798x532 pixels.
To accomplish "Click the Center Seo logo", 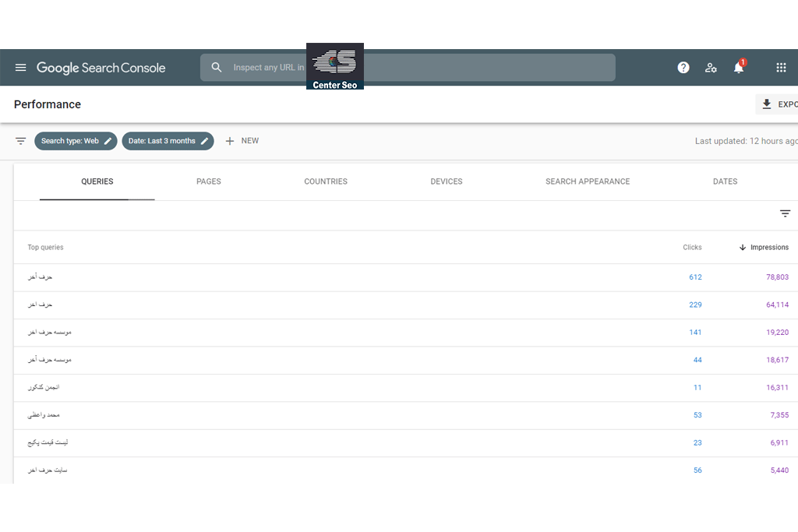I will (335, 66).
